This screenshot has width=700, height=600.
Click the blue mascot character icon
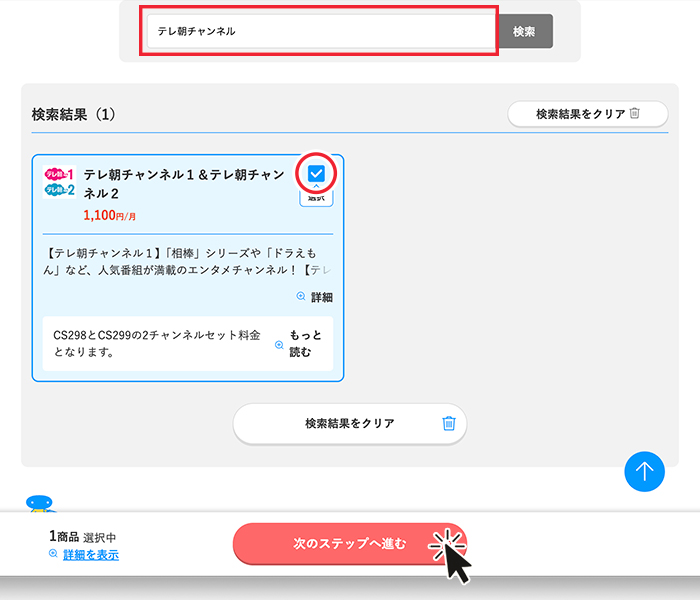click(x=41, y=504)
